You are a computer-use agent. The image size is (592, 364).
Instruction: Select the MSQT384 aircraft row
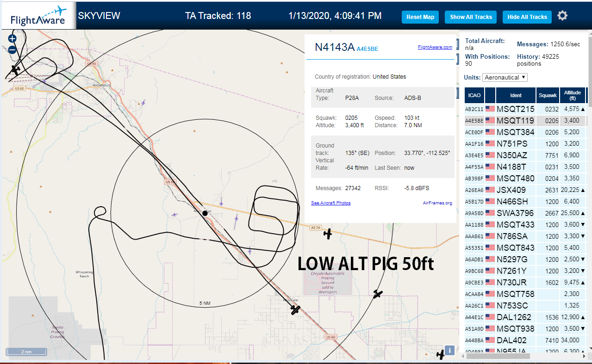pos(526,132)
